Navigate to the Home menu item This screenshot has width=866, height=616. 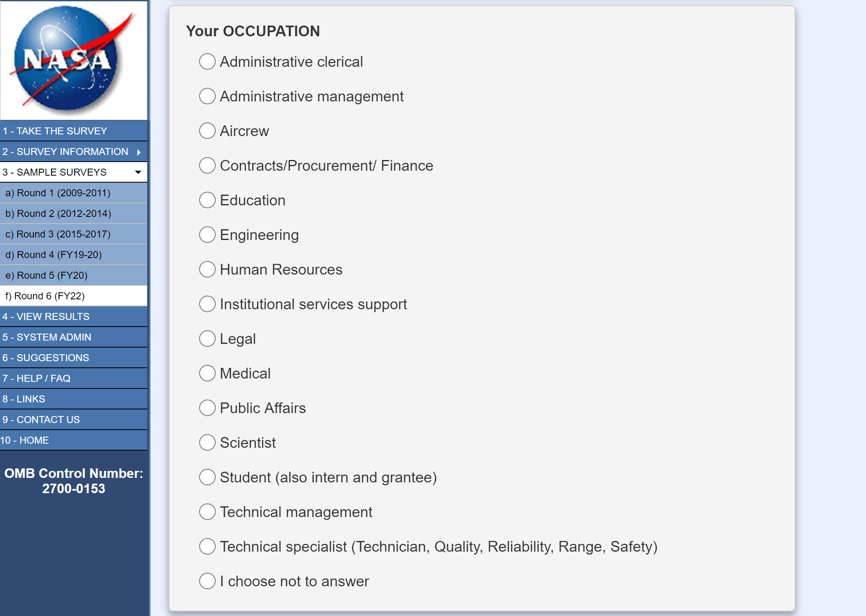pos(25,440)
